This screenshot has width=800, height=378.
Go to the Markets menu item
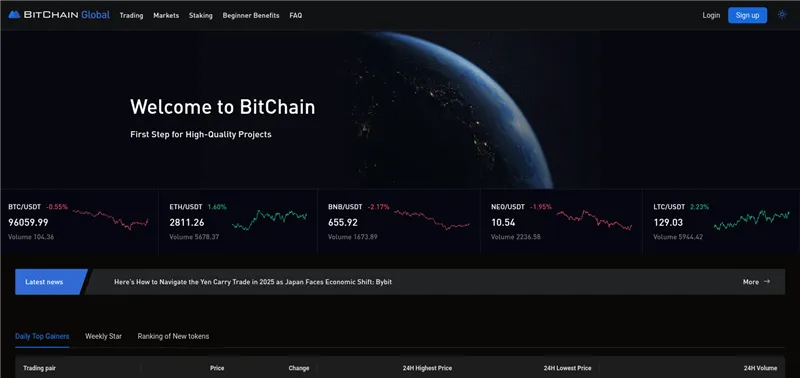point(166,15)
